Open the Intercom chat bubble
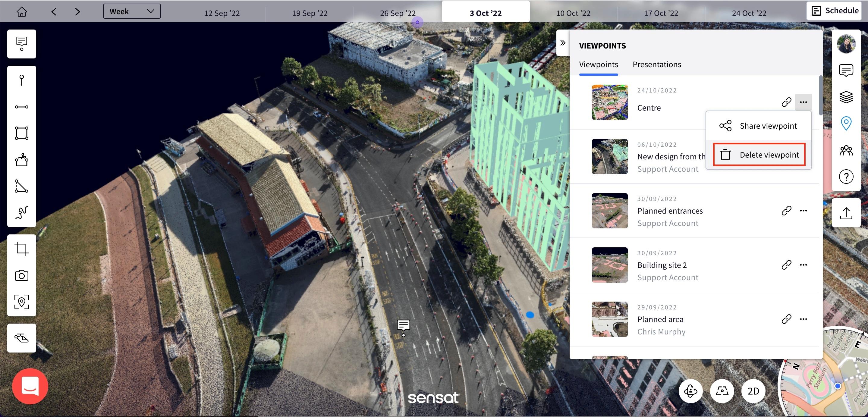868x417 pixels. (x=30, y=386)
